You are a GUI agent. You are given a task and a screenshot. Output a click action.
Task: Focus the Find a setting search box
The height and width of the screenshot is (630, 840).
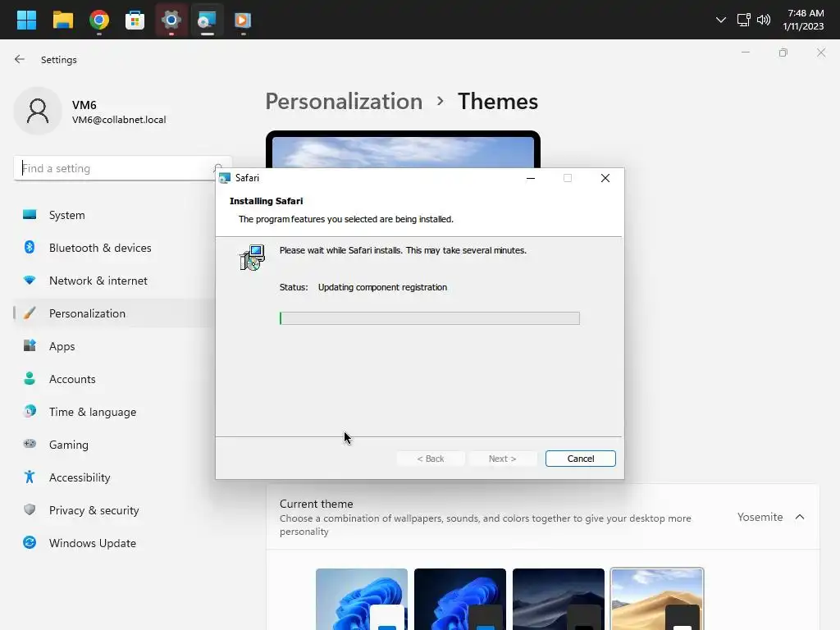click(122, 168)
